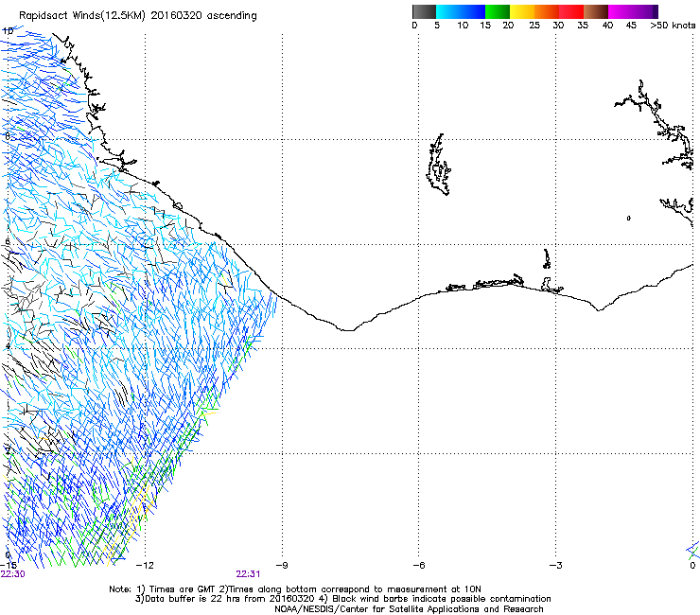Select the dark purple 45–50 knots legend swatch

click(645, 11)
